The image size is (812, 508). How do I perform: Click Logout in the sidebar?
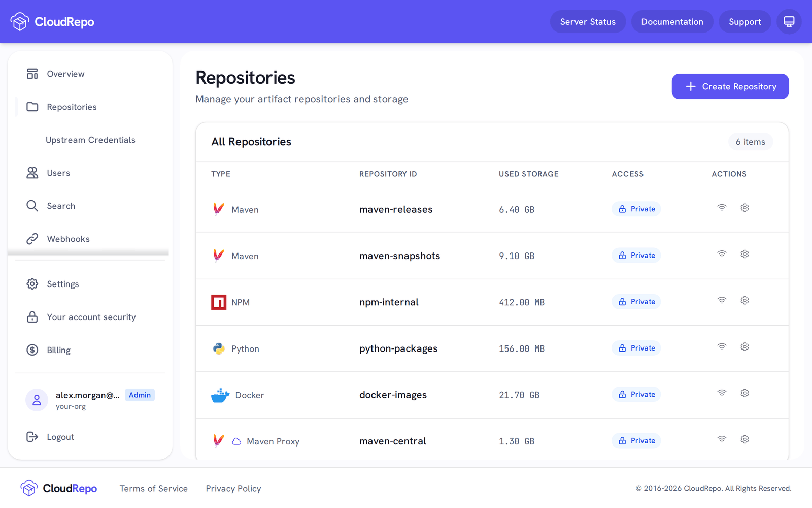pyautogui.click(x=89, y=437)
